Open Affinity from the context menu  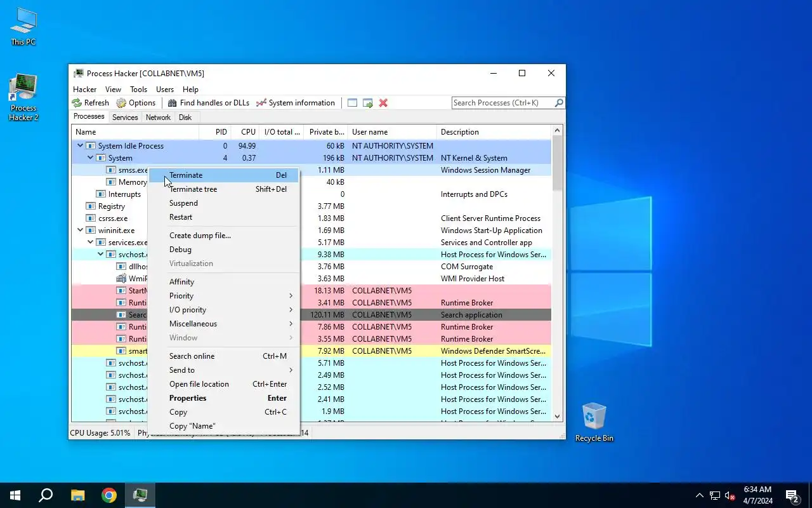[223, 282]
